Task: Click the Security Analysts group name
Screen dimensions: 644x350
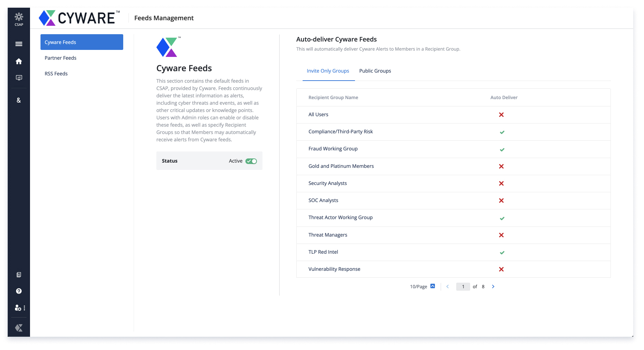Action: click(328, 183)
